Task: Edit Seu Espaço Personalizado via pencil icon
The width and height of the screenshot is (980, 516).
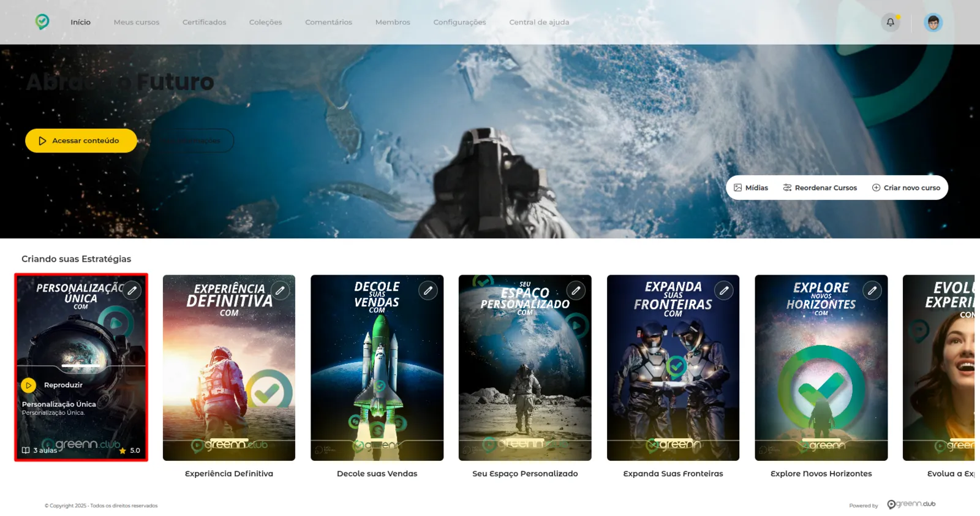Action: (576, 290)
